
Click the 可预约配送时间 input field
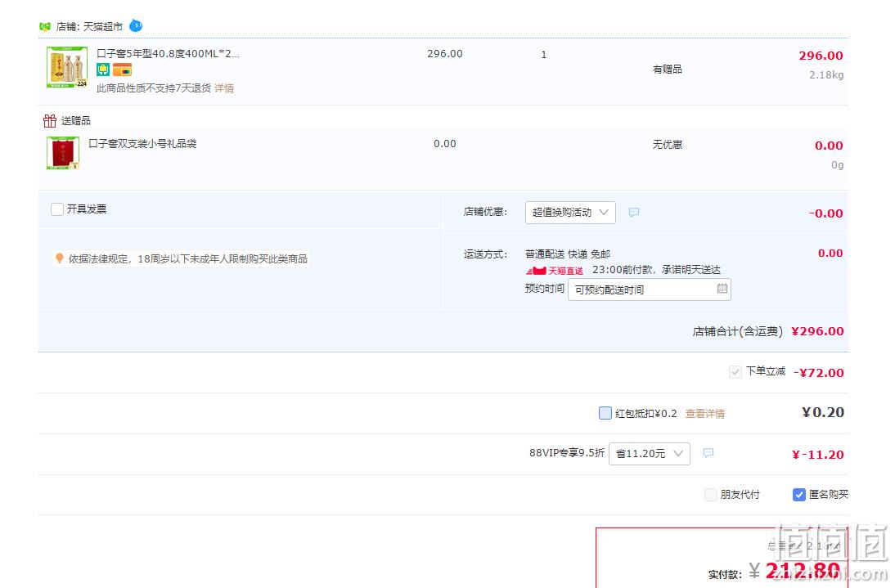(649, 290)
